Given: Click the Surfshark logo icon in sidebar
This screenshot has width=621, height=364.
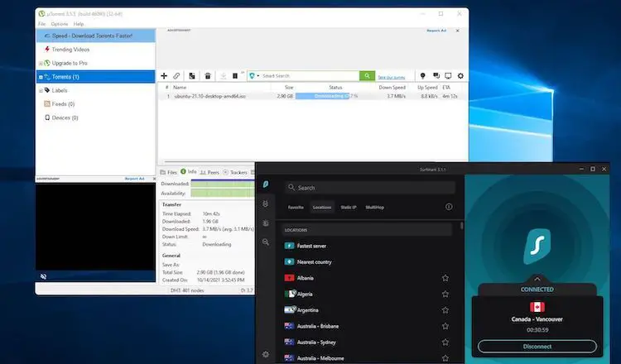Looking at the screenshot, I should click(266, 184).
